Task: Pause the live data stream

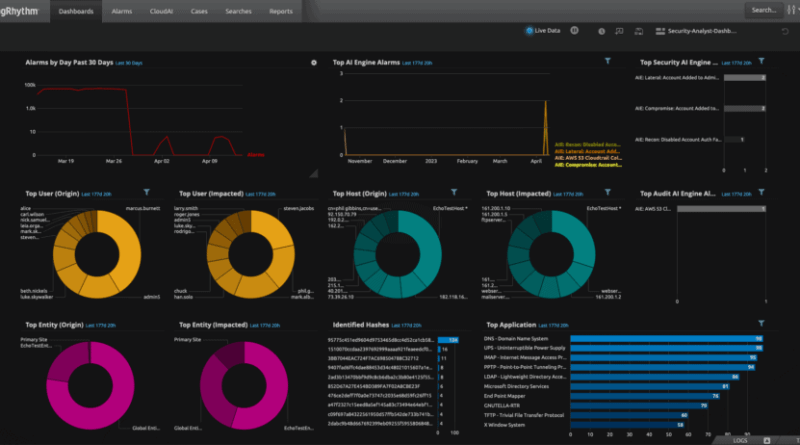Action: point(574,31)
